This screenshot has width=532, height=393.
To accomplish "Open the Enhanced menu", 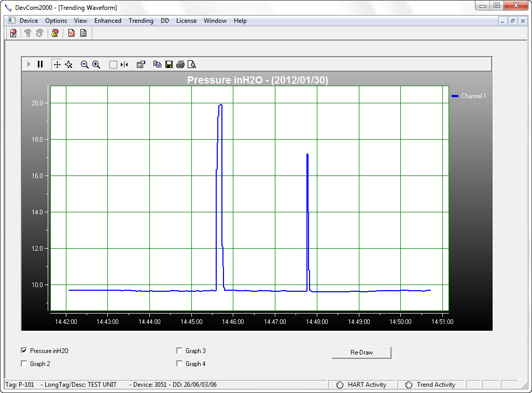I will pyautogui.click(x=107, y=21).
